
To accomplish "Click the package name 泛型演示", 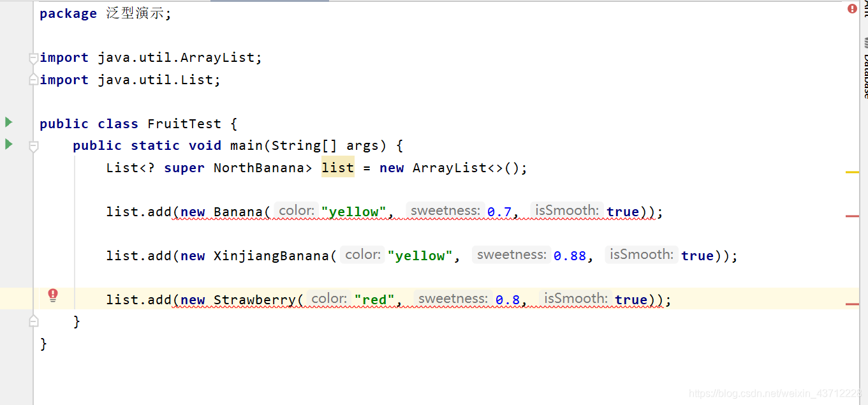I will click(135, 14).
